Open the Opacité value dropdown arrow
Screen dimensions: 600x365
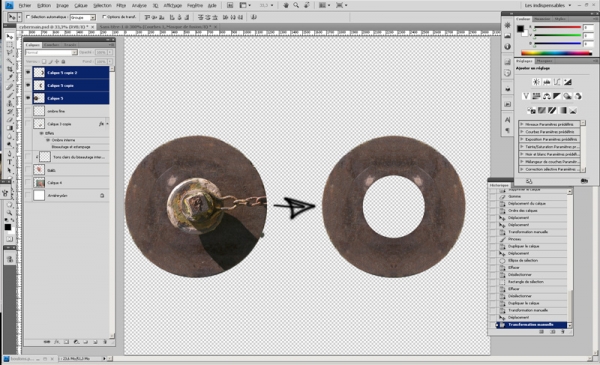110,52
